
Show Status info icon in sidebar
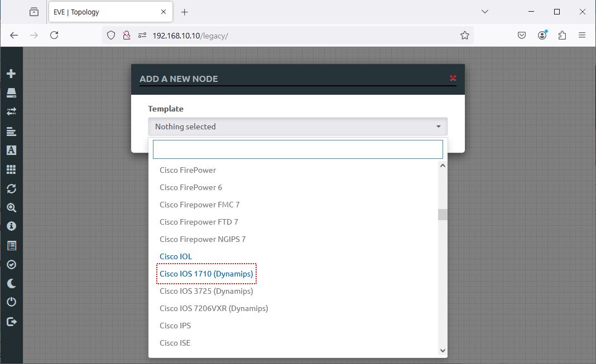11,226
